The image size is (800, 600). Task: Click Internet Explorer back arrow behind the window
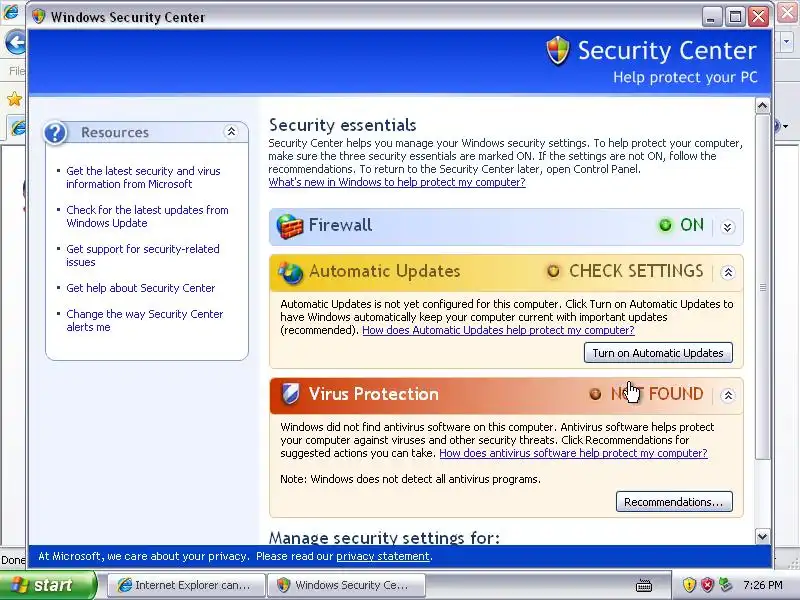pos(15,42)
